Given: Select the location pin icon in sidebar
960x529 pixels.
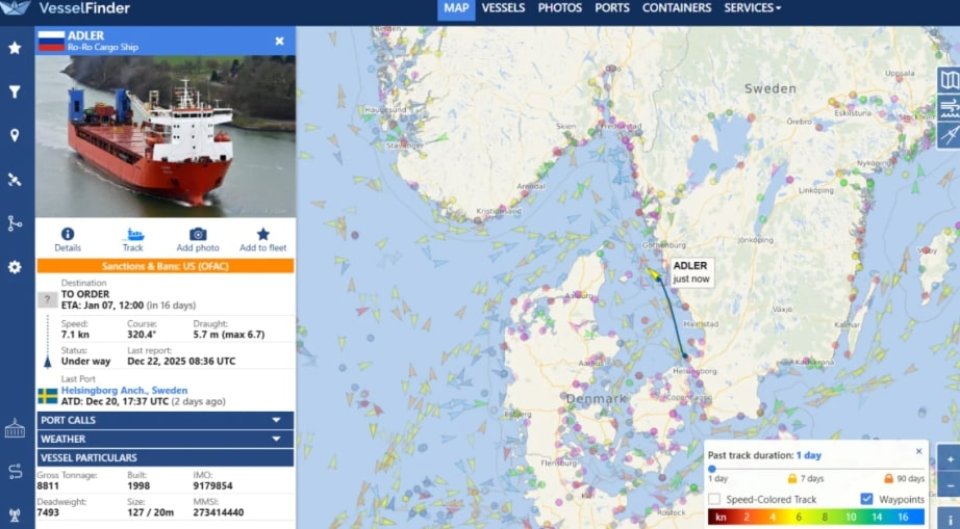Looking at the screenshot, I should pos(15,135).
